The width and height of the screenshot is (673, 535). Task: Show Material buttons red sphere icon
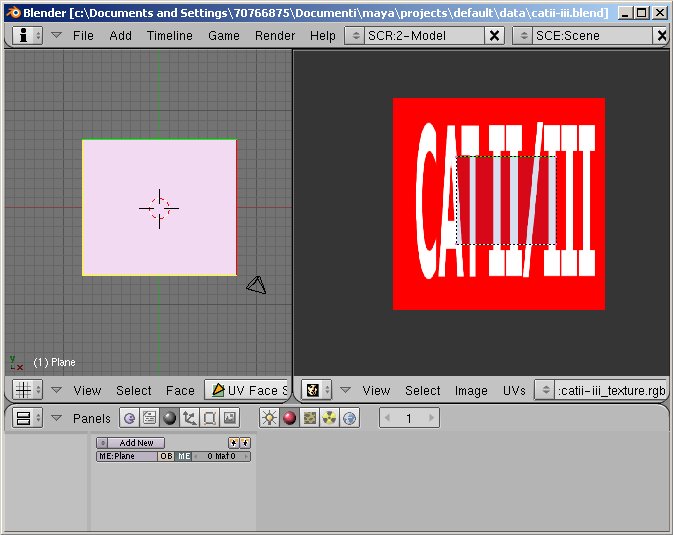[289, 418]
